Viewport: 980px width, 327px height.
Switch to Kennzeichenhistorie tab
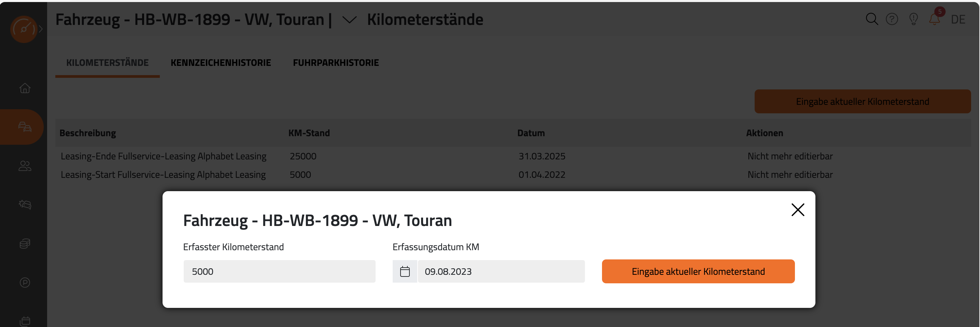pos(221,63)
